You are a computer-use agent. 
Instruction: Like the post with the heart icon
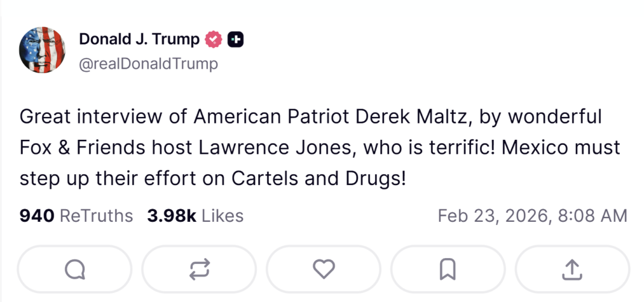click(x=324, y=269)
